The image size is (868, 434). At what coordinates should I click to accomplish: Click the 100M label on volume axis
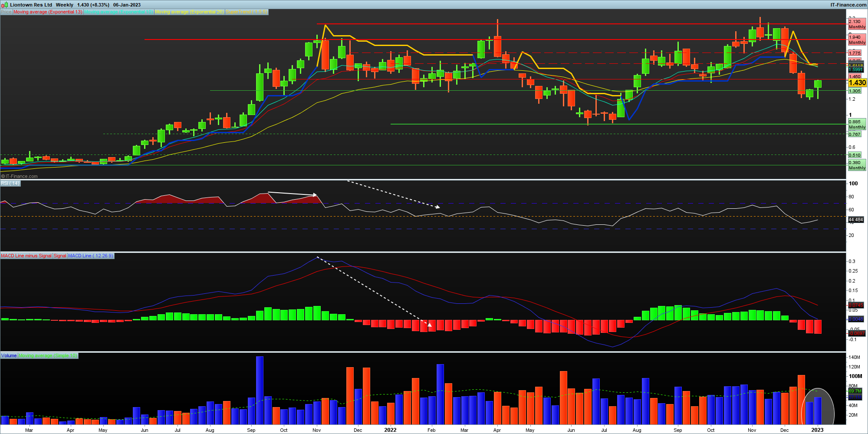tap(855, 376)
